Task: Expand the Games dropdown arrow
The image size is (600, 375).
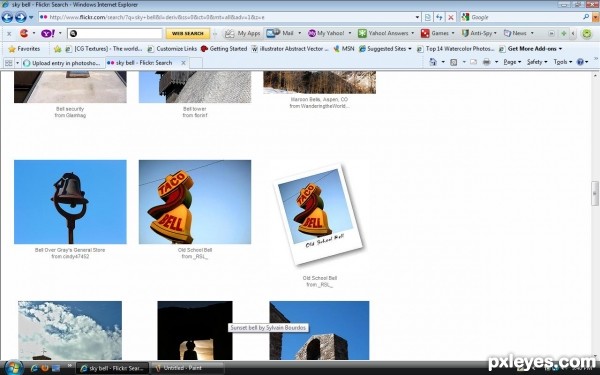Action: [453, 33]
